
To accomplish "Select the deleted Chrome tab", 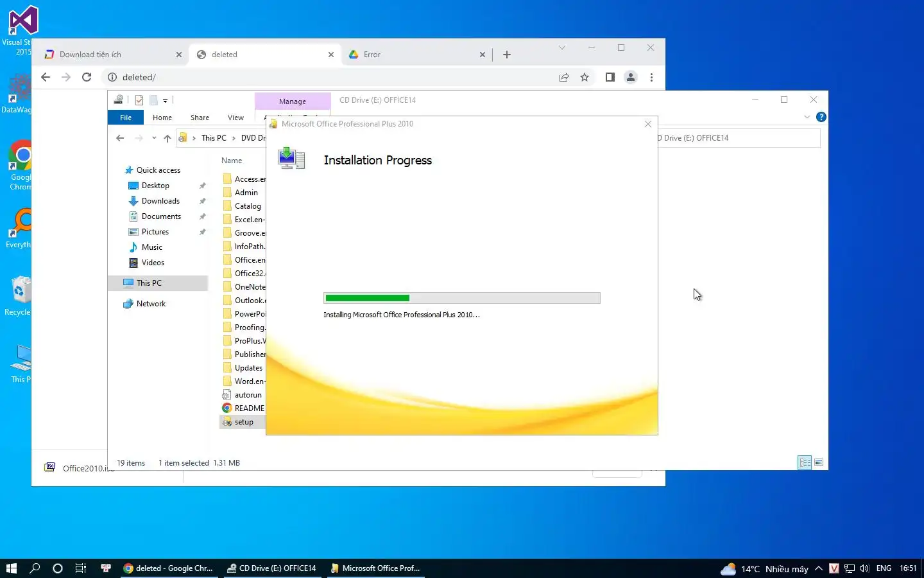I will (x=263, y=55).
